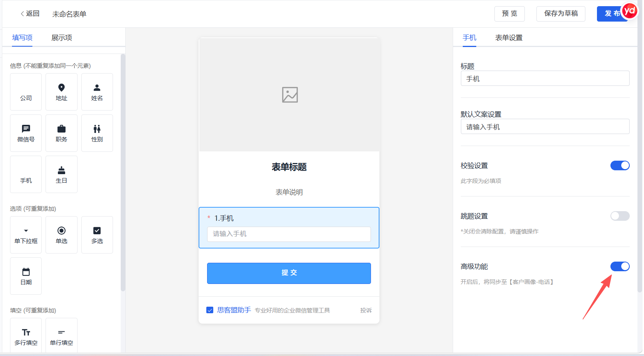The image size is (644, 356).
Task: Add the 地址 location pin element
Action: 61,92
